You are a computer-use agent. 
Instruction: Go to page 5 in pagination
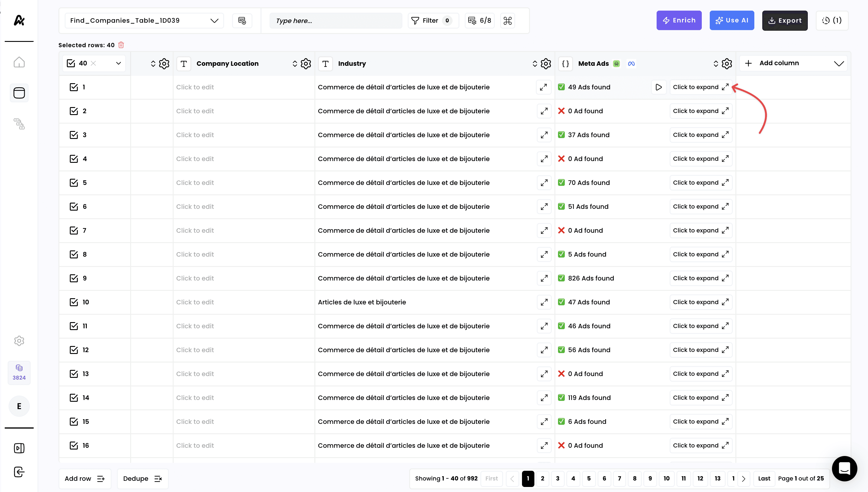(x=589, y=478)
